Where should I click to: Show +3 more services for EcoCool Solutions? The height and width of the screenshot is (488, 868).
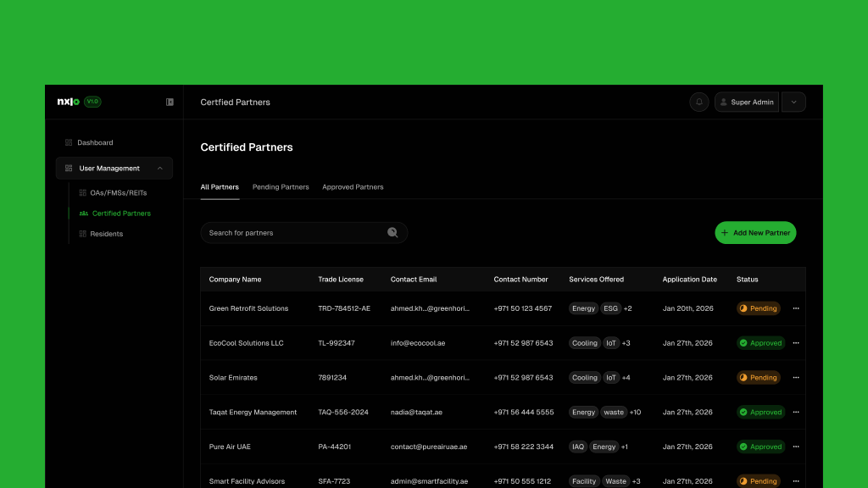(626, 343)
